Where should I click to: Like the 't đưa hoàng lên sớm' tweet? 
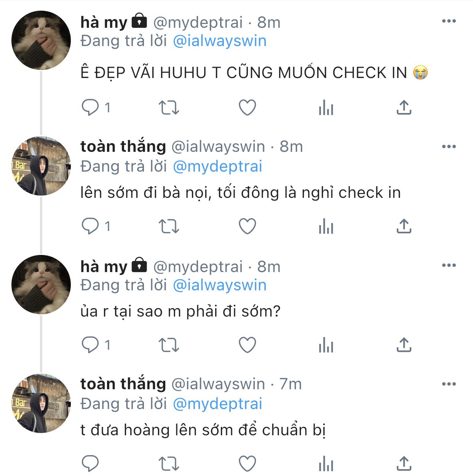[x=247, y=464]
